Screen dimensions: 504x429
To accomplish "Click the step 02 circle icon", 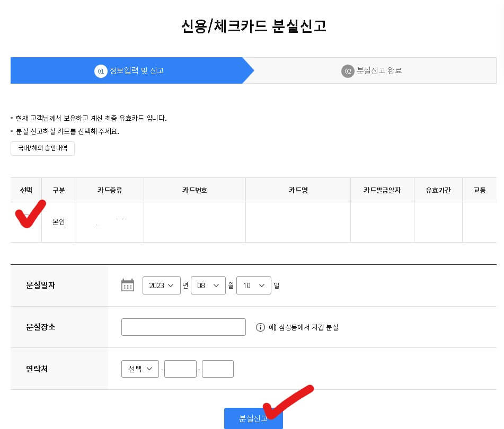I will point(347,70).
